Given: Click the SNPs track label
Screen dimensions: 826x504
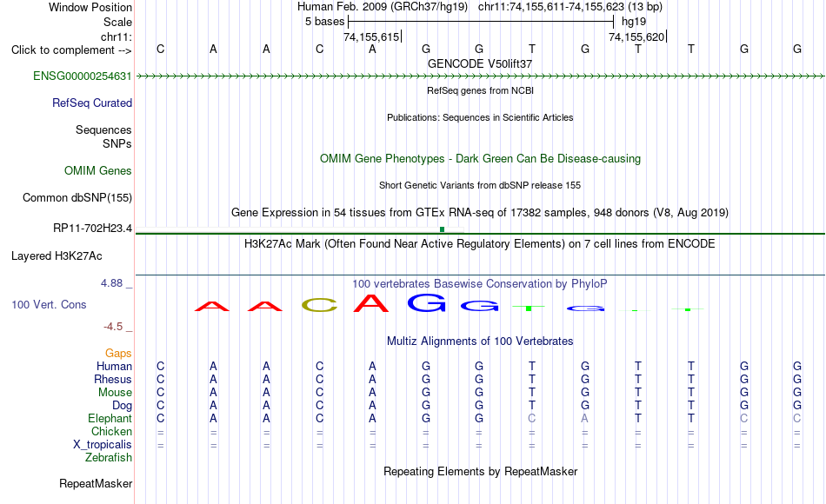Looking at the screenshot, I should point(117,143).
